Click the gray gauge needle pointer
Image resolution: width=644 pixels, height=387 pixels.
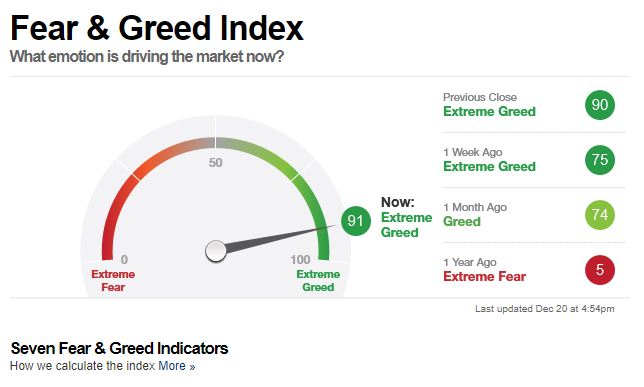281,238
